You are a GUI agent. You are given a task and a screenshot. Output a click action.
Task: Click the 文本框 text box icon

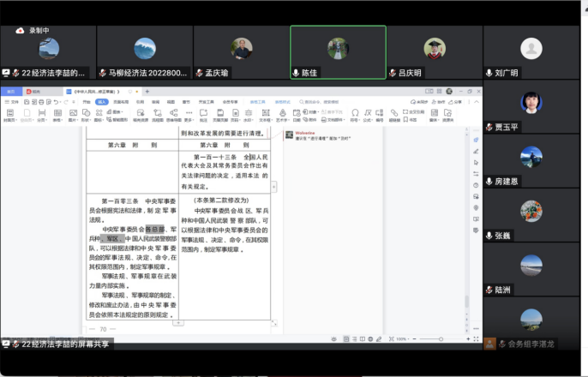[x=265, y=113]
